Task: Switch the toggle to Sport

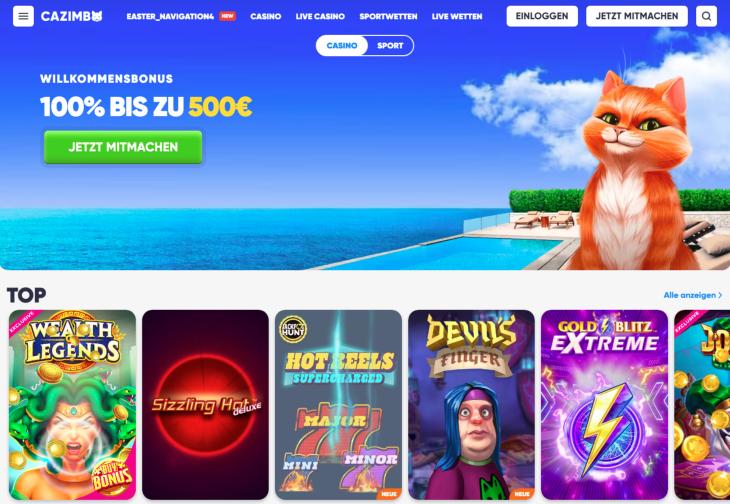Action: 390,46
